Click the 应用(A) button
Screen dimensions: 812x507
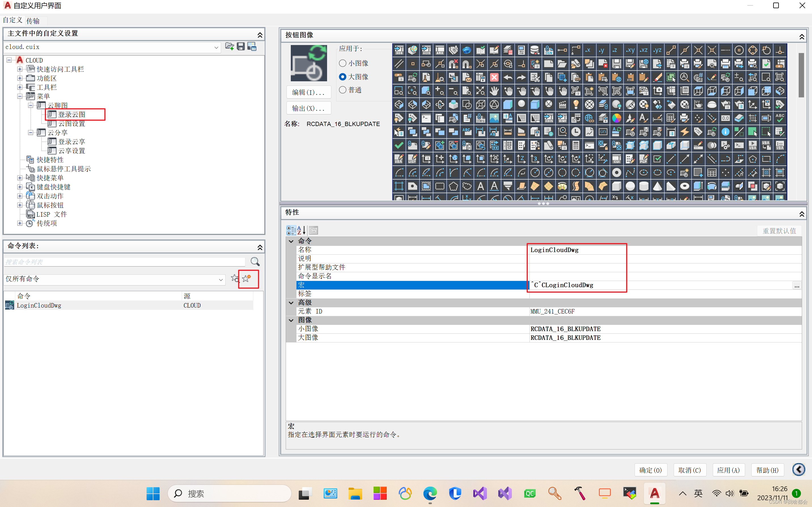click(x=728, y=470)
